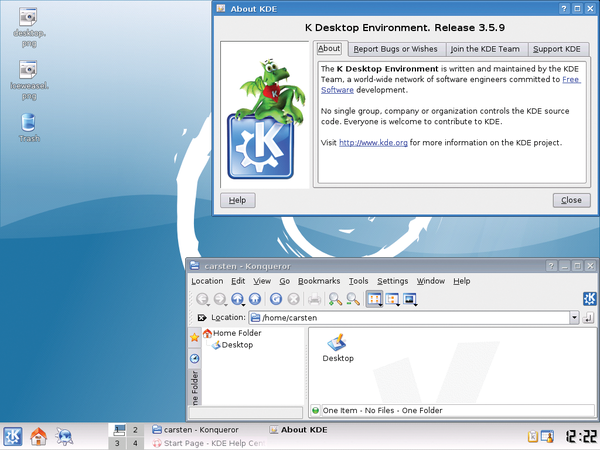The image size is (600, 450).
Task: Switch to virtual desktop 4 in pager
Action: coord(135,443)
